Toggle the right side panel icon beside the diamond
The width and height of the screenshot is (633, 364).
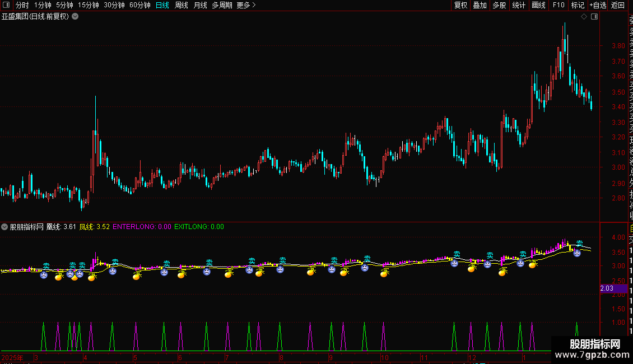(594, 17)
